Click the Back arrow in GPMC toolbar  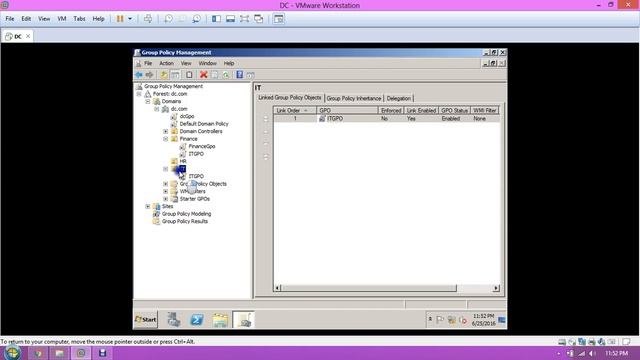[x=139, y=75]
